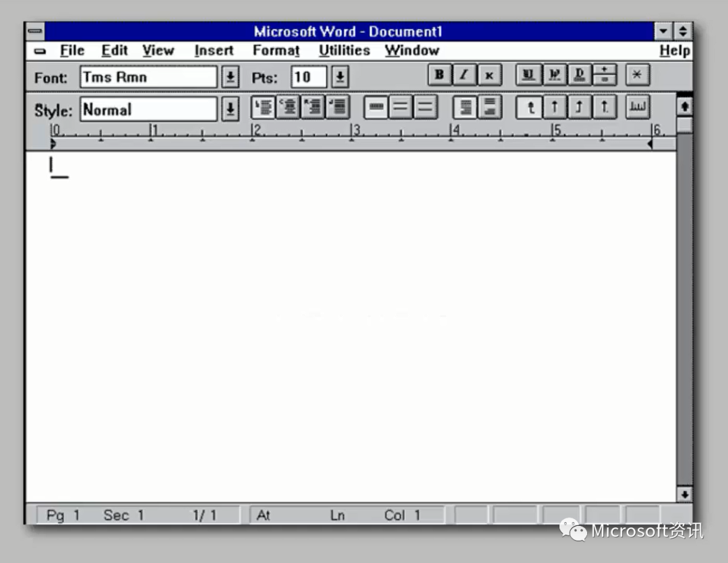Viewport: 728px width, 563px height.
Task: Open the Insert menu
Action: 214,50
